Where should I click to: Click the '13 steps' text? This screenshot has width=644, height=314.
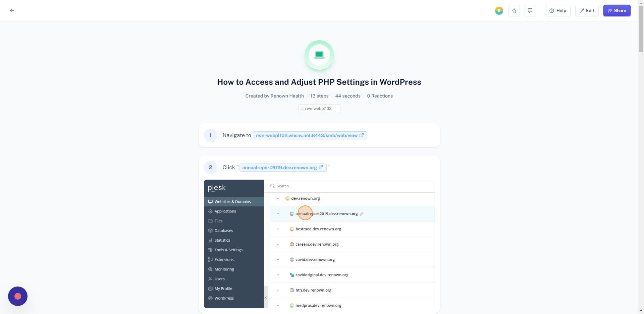(x=319, y=96)
